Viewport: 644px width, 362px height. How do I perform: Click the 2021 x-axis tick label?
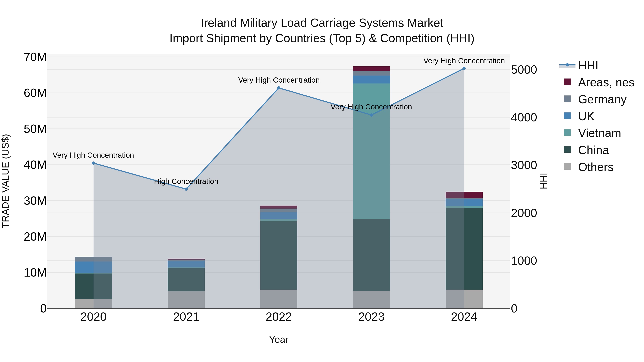(186, 317)
